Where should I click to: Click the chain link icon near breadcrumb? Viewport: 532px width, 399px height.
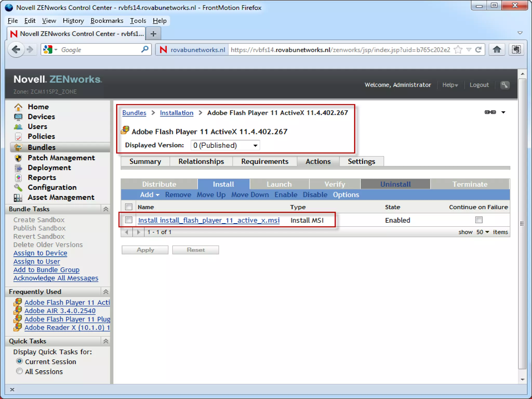point(490,112)
